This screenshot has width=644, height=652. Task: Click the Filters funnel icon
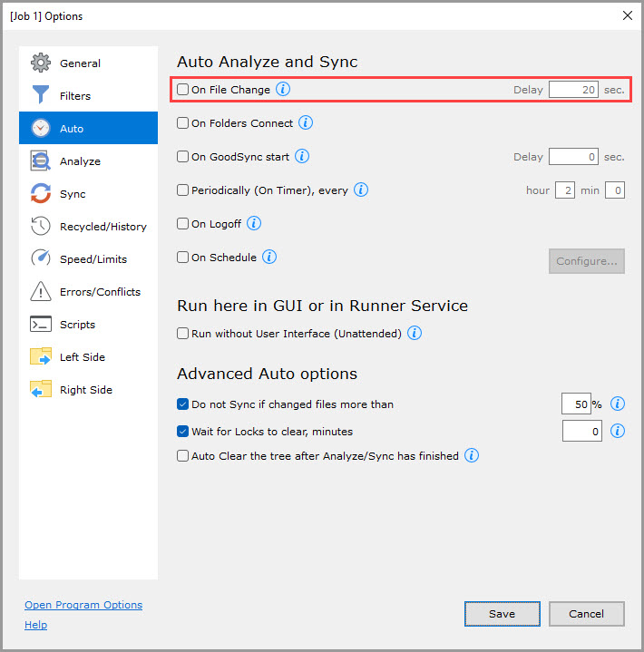pos(41,96)
